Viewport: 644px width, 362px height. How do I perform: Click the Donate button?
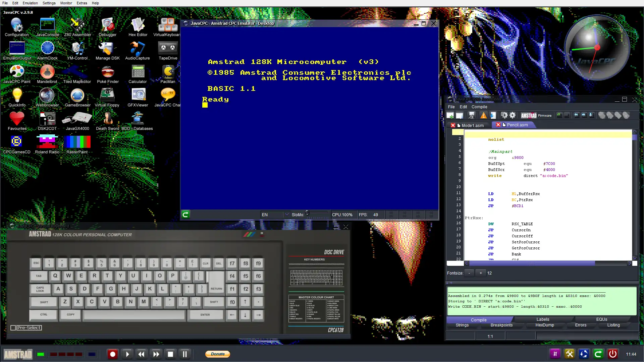218,354
